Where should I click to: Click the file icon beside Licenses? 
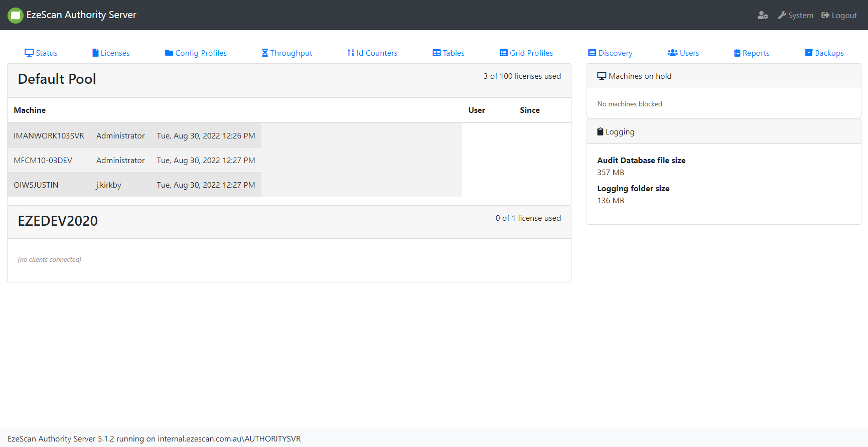pyautogui.click(x=95, y=53)
